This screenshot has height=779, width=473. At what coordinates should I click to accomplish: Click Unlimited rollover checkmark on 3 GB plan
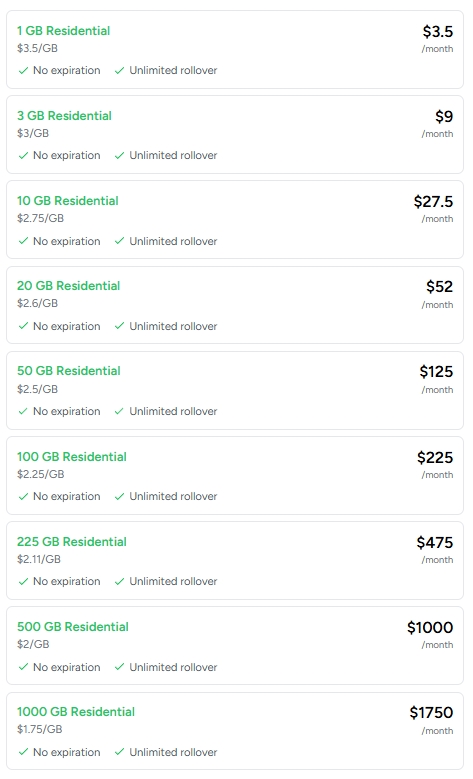pyautogui.click(x=119, y=156)
